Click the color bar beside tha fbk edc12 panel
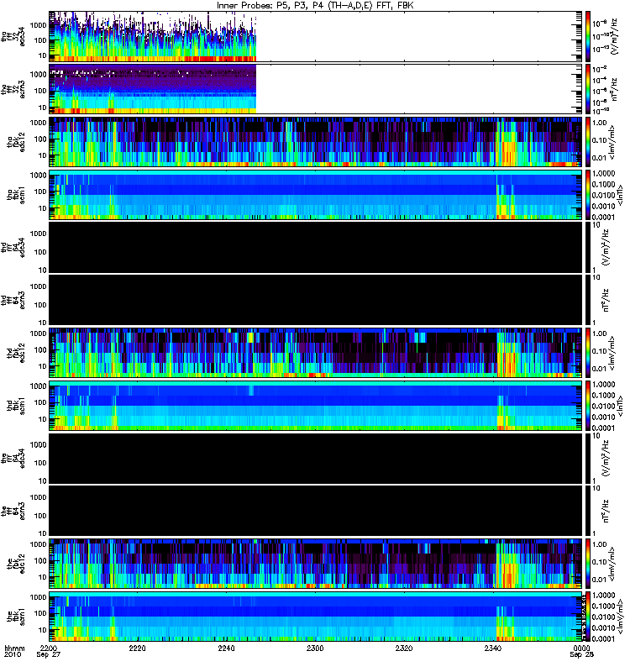 click(588, 141)
